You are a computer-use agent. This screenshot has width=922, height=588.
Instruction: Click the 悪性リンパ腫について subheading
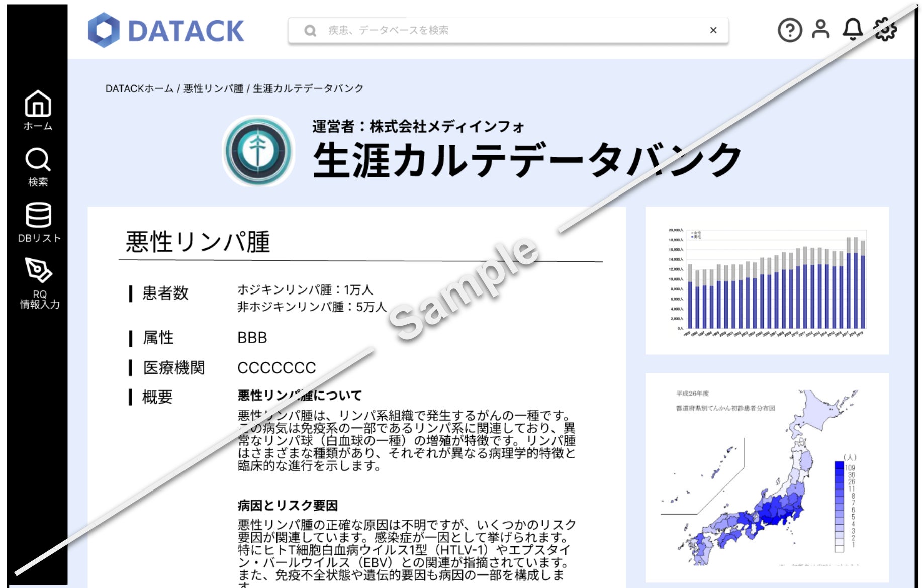[x=300, y=396]
